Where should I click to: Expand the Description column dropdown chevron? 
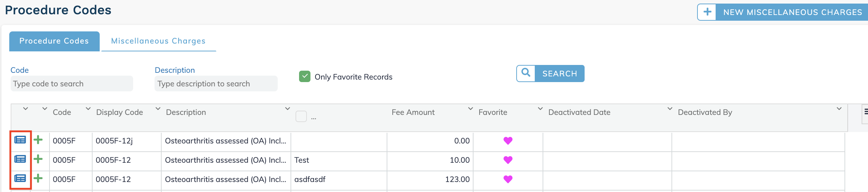[x=287, y=108]
